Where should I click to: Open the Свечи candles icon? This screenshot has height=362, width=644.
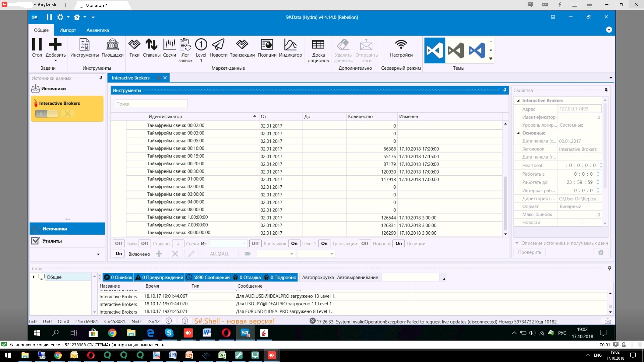coord(169,45)
